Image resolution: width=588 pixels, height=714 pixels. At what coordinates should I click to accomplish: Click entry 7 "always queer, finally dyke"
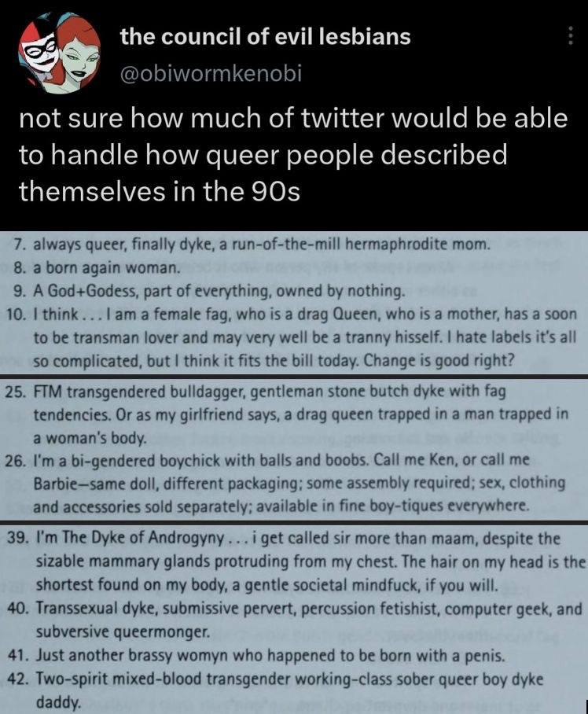pos(263,244)
